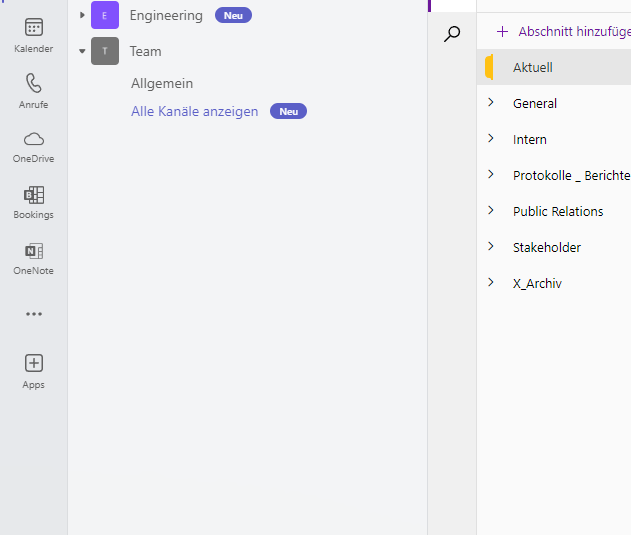
Task: Show more apps via ellipsis
Action: tap(34, 314)
